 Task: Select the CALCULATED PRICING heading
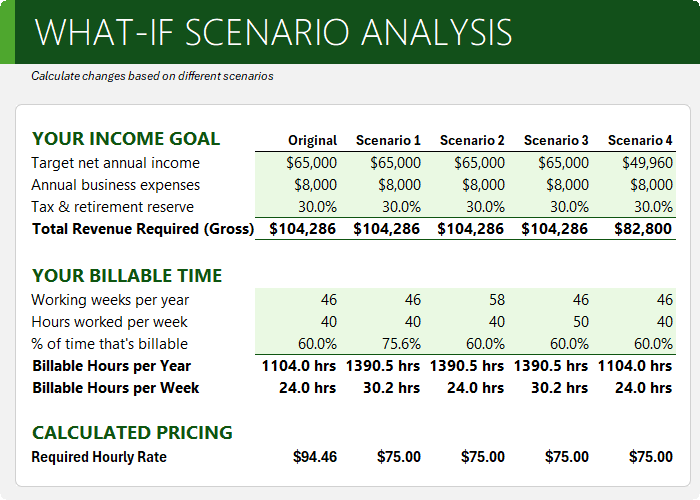[x=132, y=433]
